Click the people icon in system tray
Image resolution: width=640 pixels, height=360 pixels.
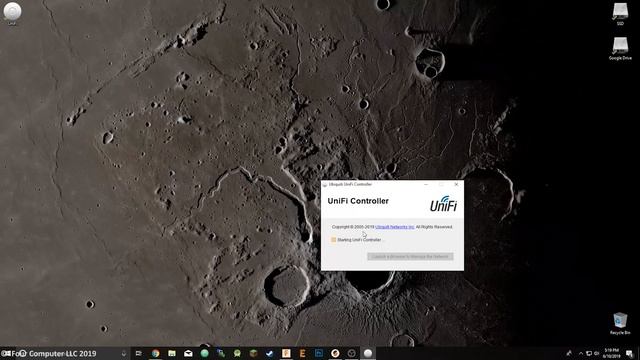[x=569, y=353]
